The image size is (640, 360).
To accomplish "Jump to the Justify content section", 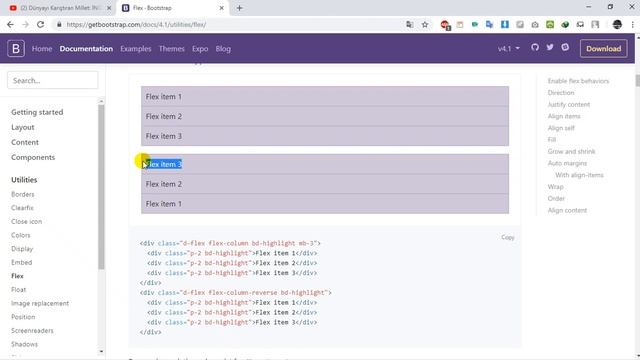I will 569,104.
